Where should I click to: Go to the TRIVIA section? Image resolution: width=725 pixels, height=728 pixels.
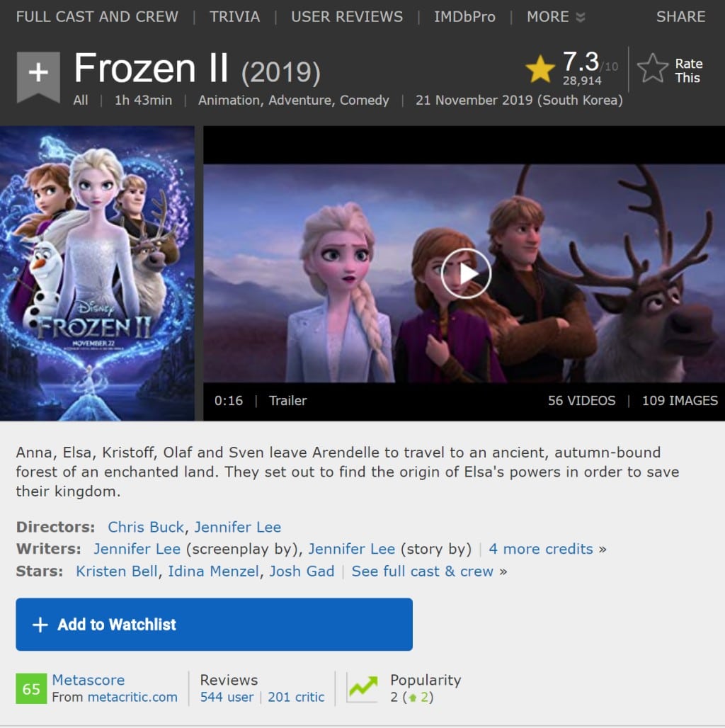[x=234, y=17]
